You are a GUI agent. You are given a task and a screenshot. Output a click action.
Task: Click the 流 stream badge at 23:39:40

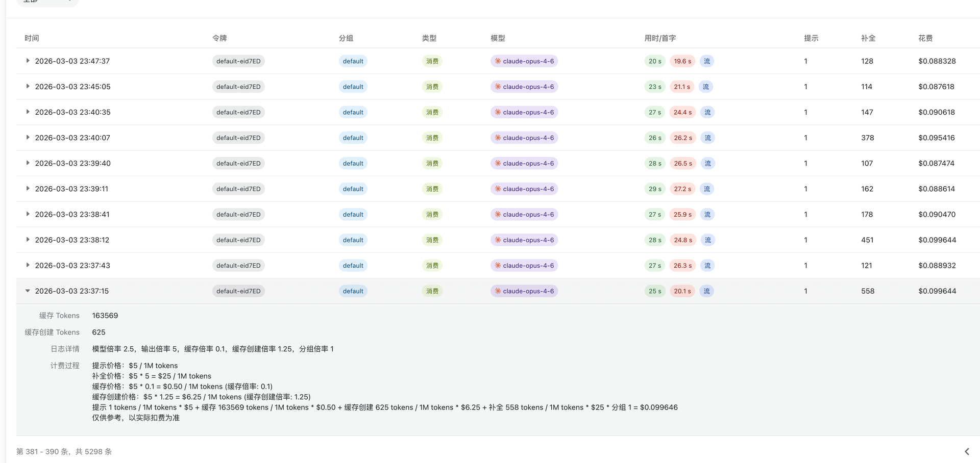coord(707,163)
